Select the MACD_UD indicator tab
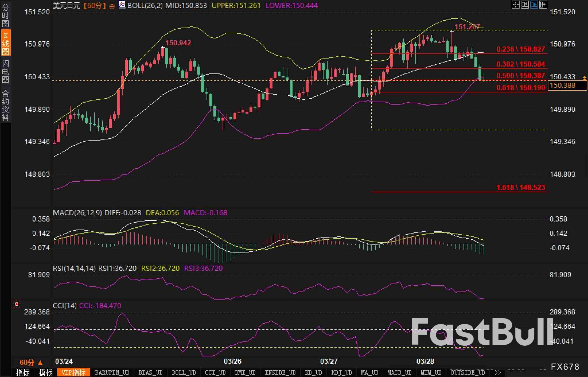This screenshot has width=588, height=377. [399, 372]
